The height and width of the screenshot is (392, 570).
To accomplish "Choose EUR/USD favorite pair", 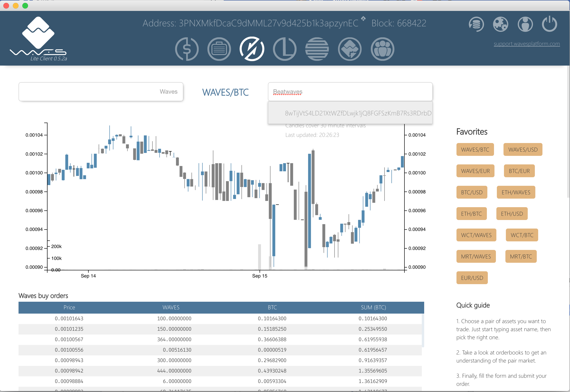I will click(472, 277).
